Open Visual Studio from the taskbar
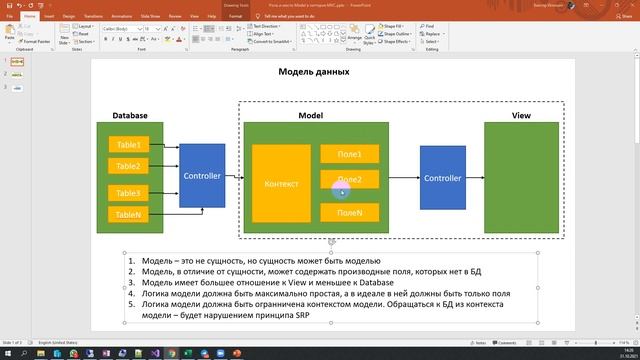The image size is (640, 360). pyautogui.click(x=155, y=353)
